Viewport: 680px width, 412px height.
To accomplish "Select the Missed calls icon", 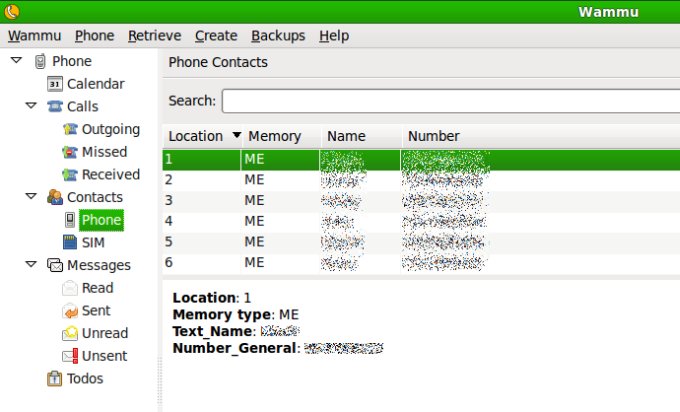I will pos(70,152).
